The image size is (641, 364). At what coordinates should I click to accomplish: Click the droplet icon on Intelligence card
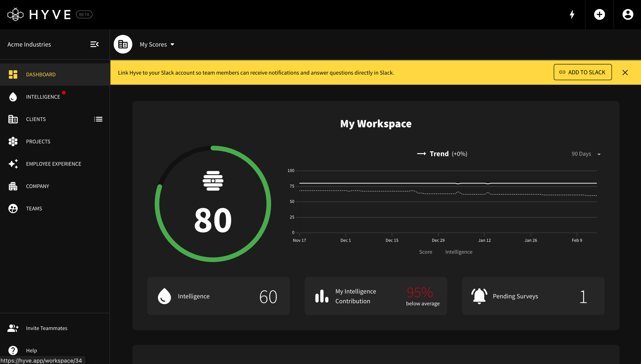pyautogui.click(x=164, y=296)
